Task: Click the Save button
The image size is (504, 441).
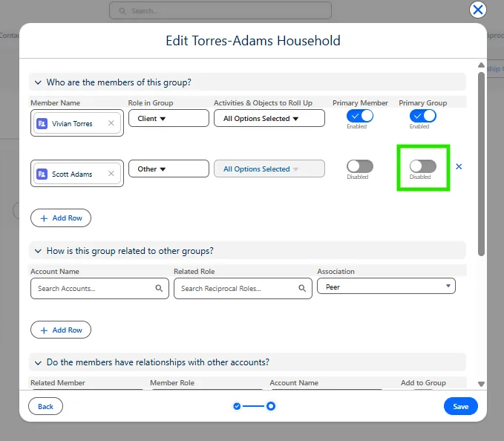Action: 460,406
